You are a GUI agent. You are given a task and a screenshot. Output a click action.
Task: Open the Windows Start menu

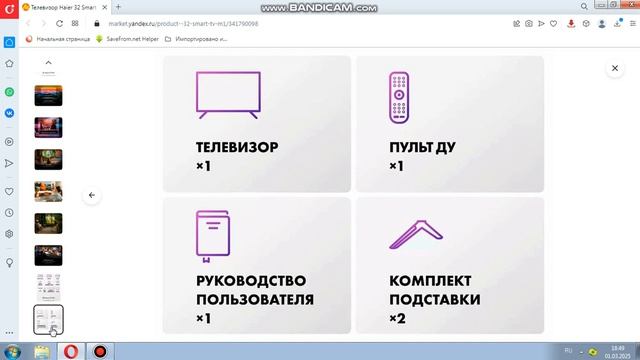[x=12, y=351]
